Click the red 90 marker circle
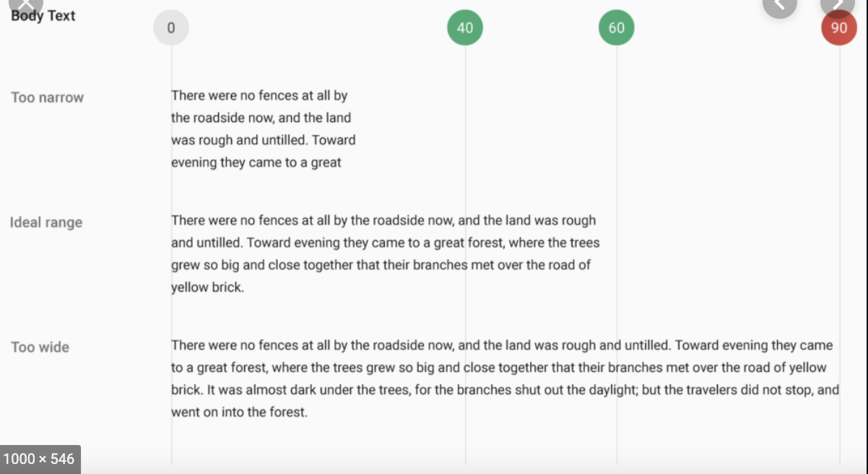 [x=839, y=28]
